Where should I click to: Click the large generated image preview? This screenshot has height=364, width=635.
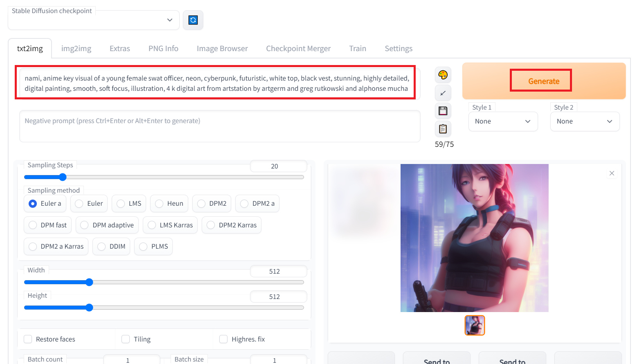475,238
